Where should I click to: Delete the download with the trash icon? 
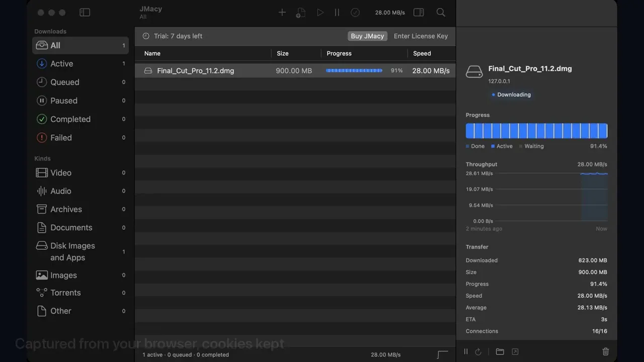point(606,352)
